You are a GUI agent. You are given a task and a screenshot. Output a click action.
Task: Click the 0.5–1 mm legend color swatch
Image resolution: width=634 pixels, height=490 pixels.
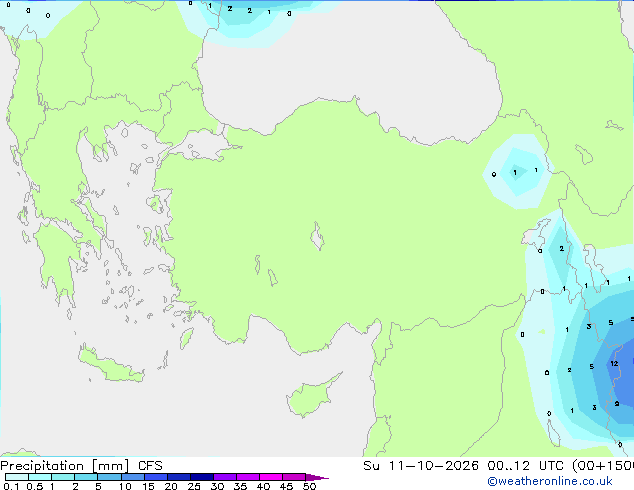[x=40, y=477]
